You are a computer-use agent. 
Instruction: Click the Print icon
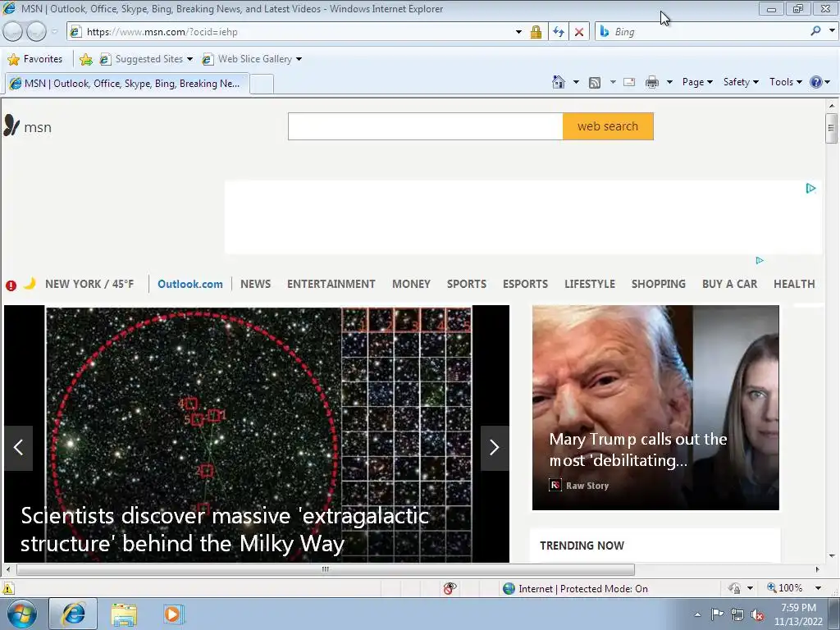tap(652, 82)
